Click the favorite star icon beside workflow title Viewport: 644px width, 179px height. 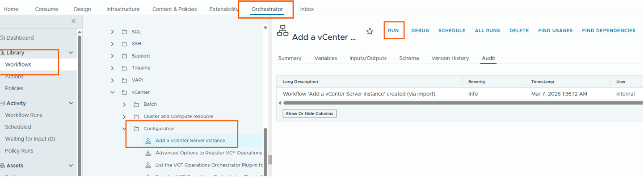(370, 31)
